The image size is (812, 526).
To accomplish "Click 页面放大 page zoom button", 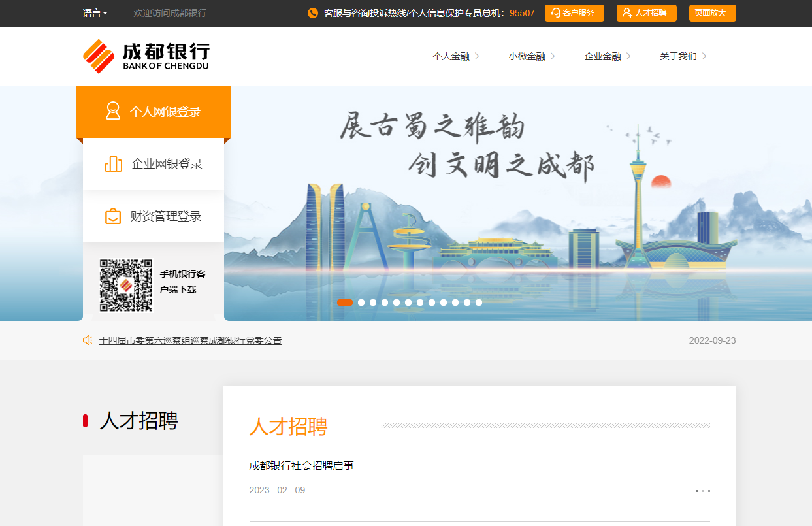I will 712,13.
